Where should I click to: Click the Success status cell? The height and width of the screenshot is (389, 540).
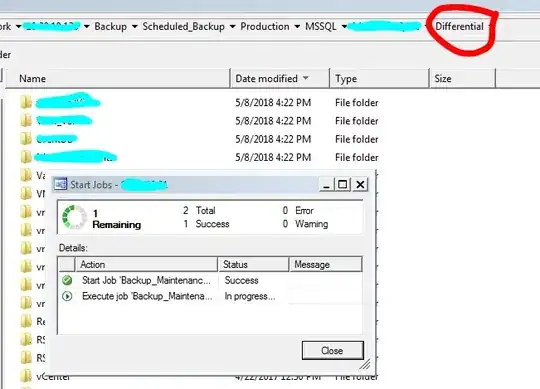click(x=241, y=280)
